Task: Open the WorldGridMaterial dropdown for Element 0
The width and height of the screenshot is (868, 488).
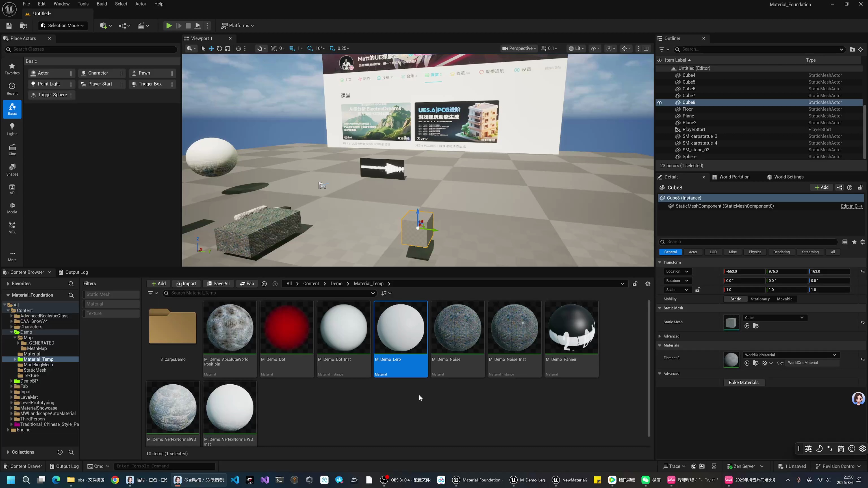Action: 791,355
